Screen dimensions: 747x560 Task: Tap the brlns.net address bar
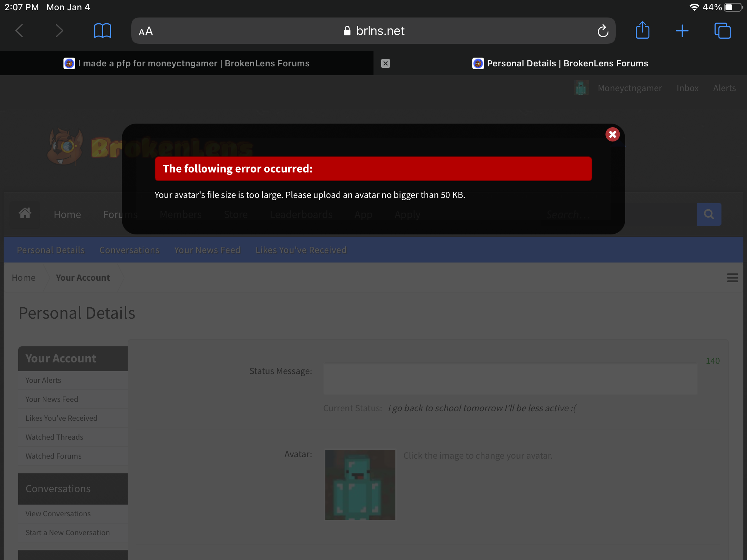click(373, 31)
